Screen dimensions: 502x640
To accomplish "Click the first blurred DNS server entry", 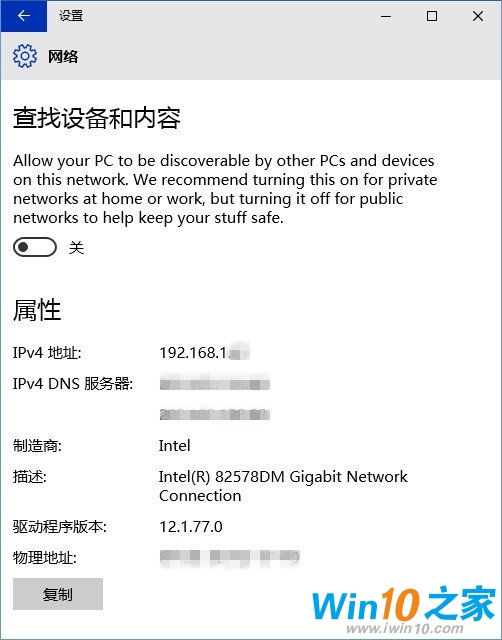I will 215,384.
